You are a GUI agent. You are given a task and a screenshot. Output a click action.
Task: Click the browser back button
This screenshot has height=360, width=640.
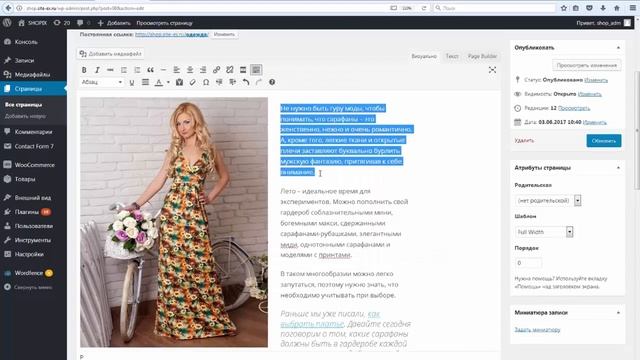point(8,8)
